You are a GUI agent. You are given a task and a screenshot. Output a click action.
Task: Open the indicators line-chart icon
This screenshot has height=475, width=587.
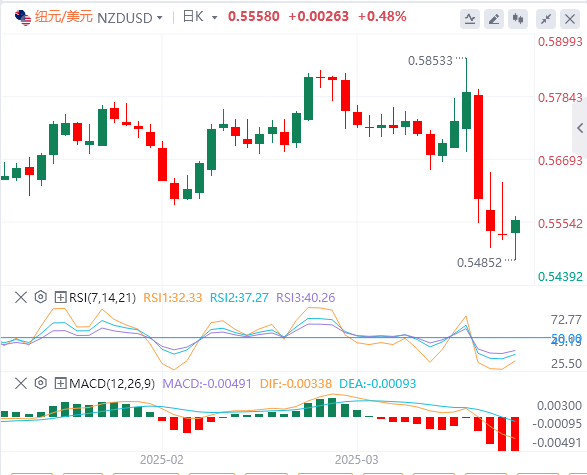[470, 19]
